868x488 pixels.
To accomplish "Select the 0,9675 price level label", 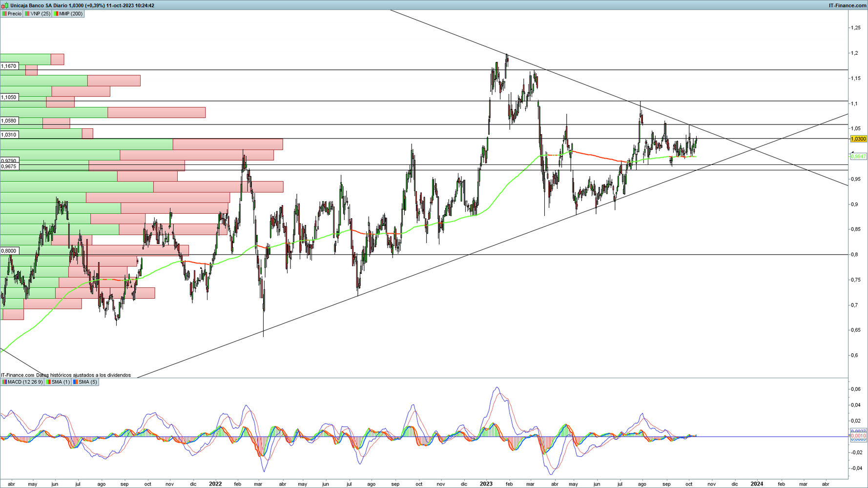I will pos(9,166).
